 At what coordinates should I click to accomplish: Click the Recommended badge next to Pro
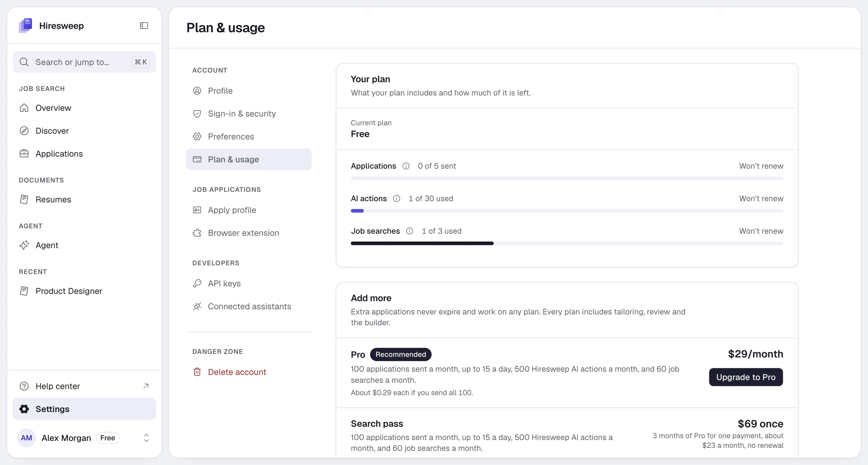[x=401, y=354]
